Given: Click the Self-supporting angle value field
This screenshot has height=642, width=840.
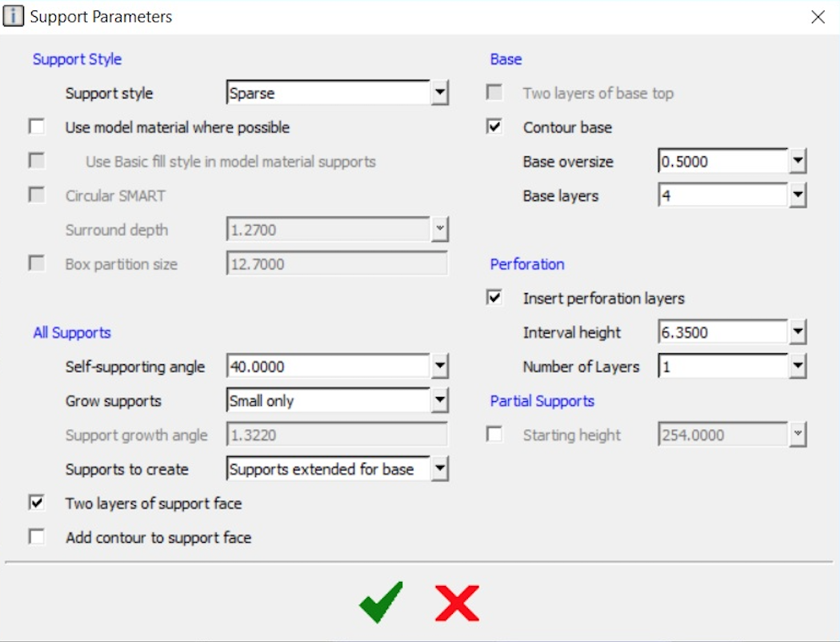Looking at the screenshot, I should pyautogui.click(x=328, y=367).
